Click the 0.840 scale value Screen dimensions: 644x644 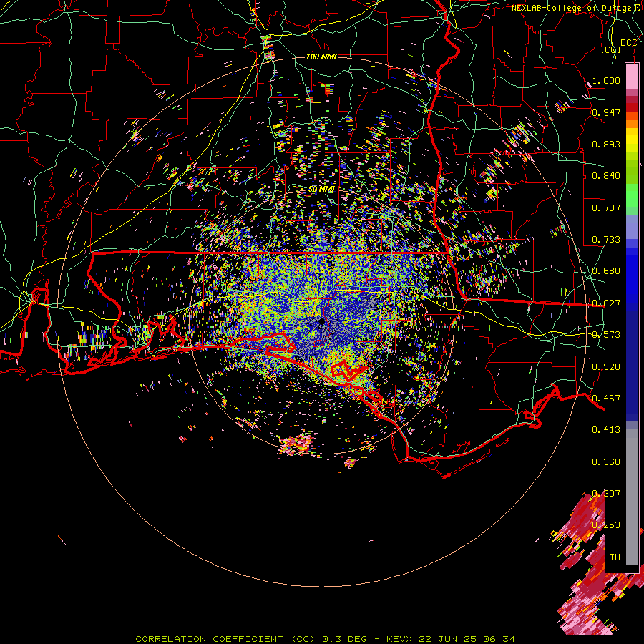(606, 176)
